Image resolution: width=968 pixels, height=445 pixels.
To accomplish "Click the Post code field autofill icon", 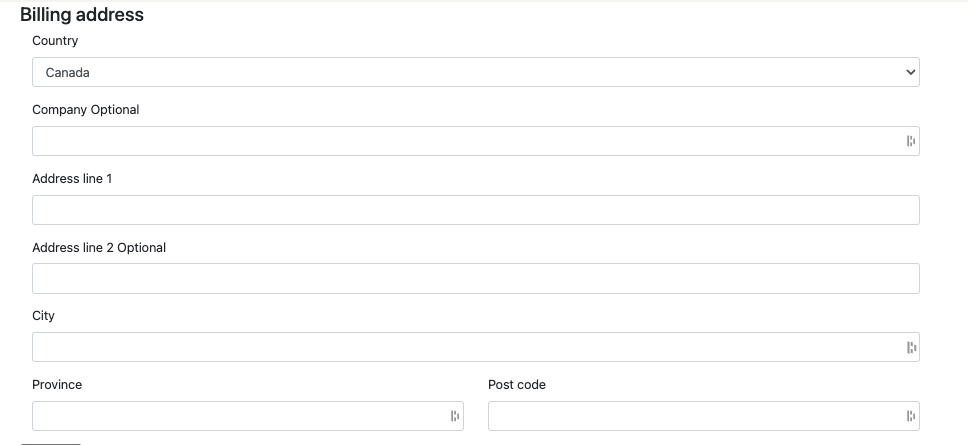I will click(x=910, y=416).
